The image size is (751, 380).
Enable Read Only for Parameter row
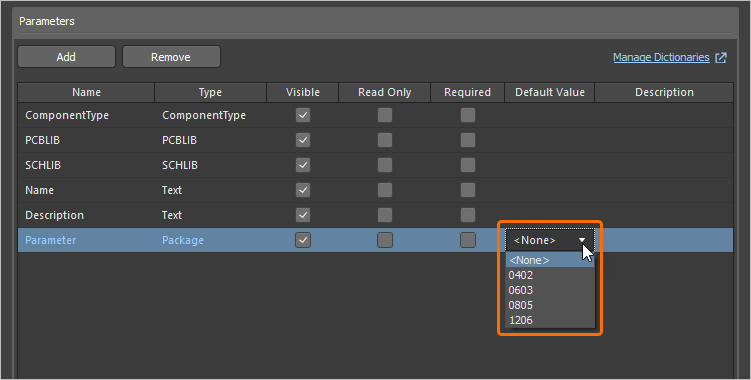385,240
